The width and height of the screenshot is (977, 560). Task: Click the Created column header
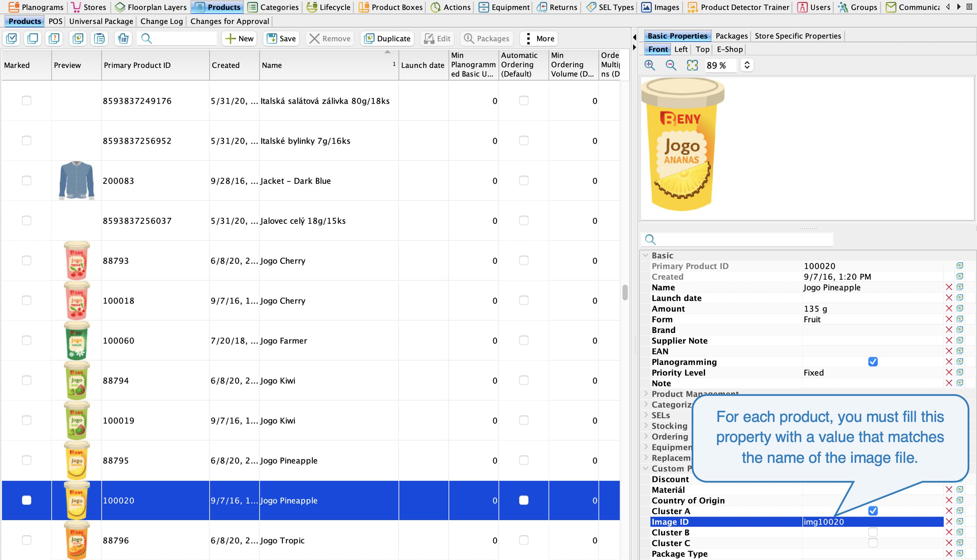pyautogui.click(x=234, y=65)
